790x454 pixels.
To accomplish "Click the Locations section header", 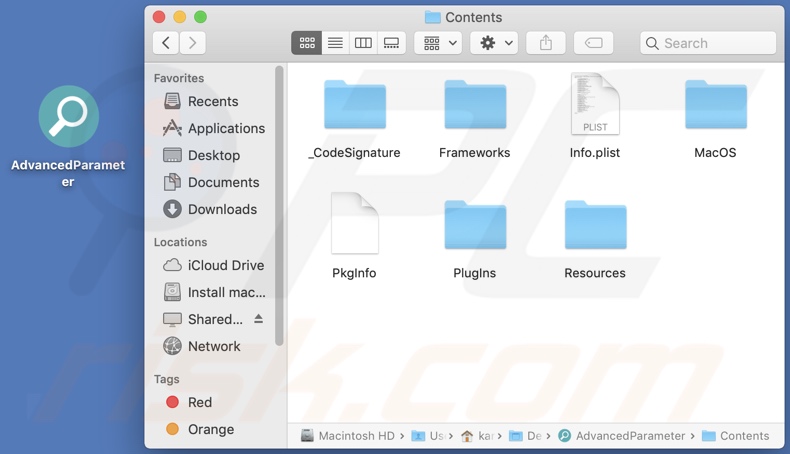I will tap(180, 242).
